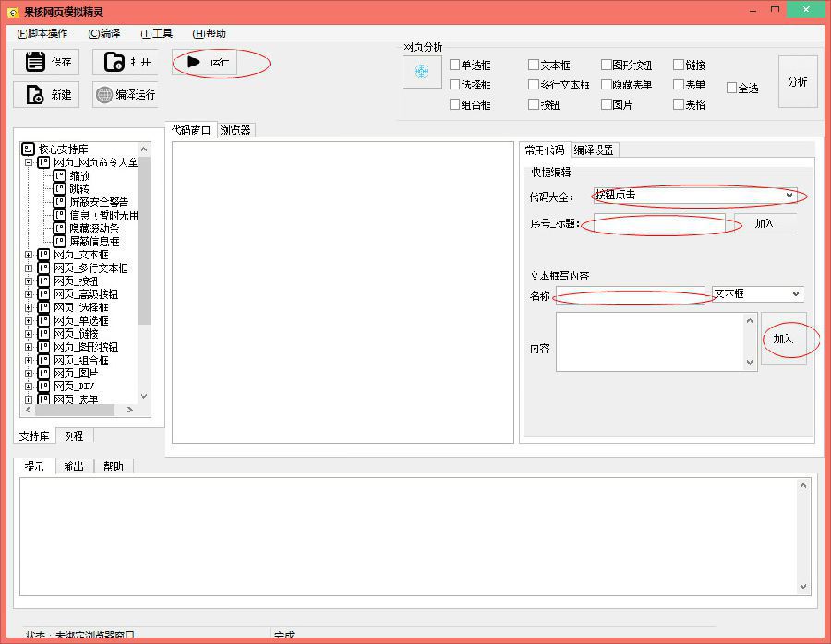The image size is (831, 644).
Task: Enable the 多行文本框 checkbox
Action: [533, 84]
